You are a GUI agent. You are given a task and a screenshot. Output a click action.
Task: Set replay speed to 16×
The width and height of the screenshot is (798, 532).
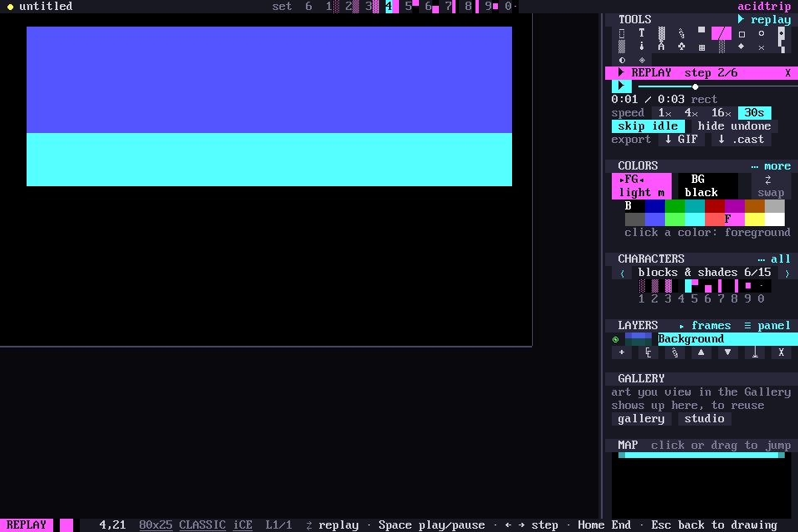click(x=722, y=113)
